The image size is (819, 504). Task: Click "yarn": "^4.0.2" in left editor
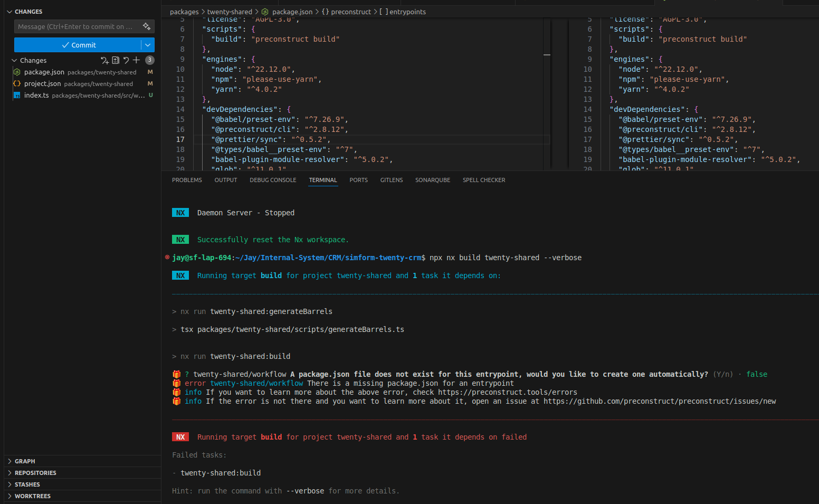coord(246,89)
